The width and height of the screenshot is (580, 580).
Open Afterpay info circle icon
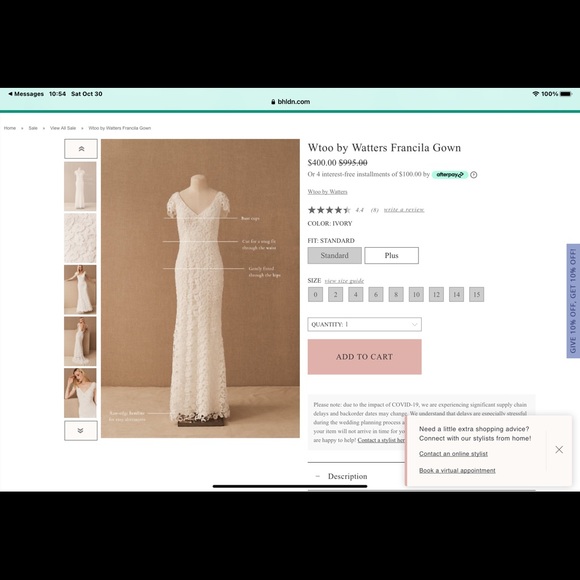474,175
